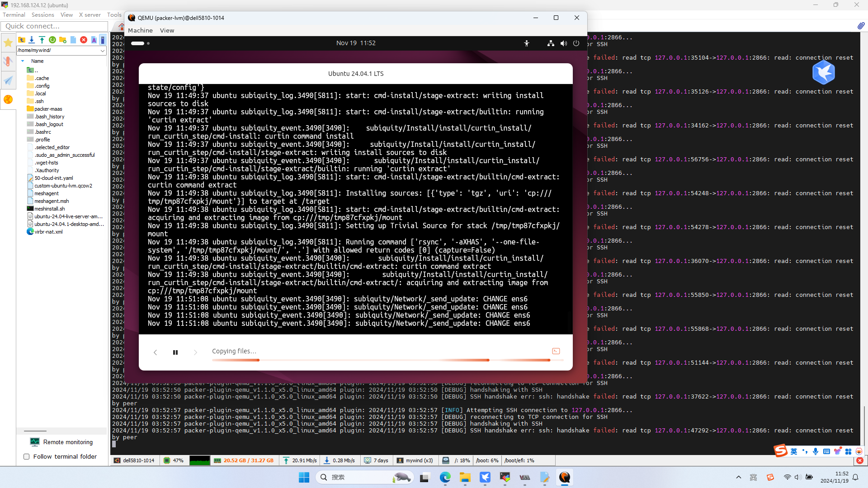Open the paper-plane Macros sidebar tab

[x=8, y=80]
